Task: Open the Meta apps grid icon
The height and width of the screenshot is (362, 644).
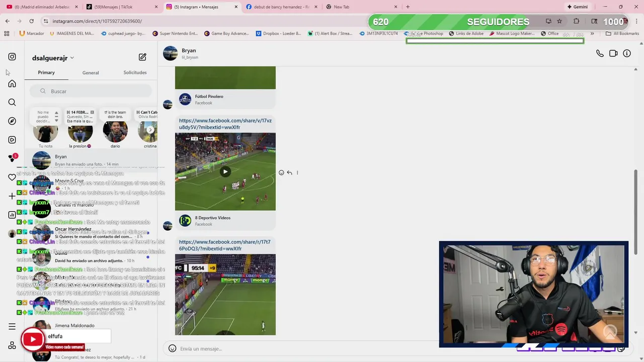Action: click(x=12, y=345)
